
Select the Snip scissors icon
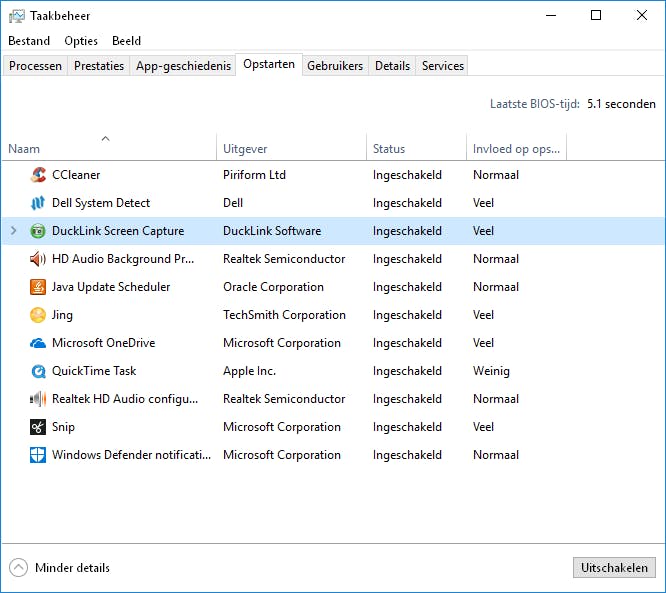click(x=38, y=427)
